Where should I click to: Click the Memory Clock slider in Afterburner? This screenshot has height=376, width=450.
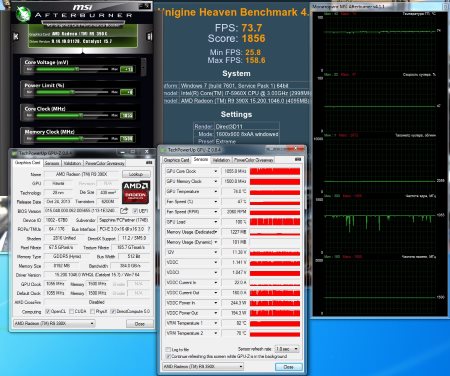72,138
